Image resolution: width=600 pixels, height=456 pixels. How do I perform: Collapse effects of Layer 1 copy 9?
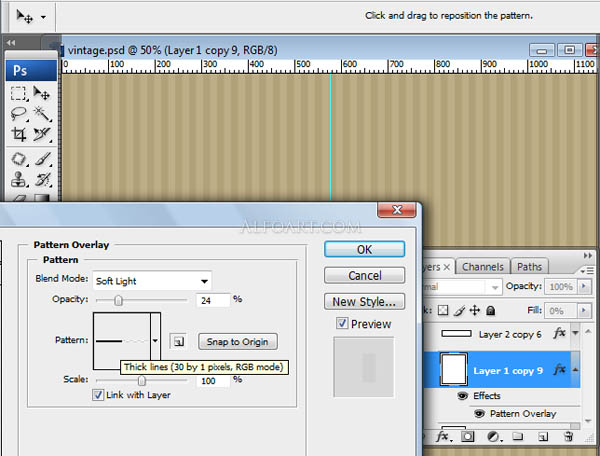[575, 370]
